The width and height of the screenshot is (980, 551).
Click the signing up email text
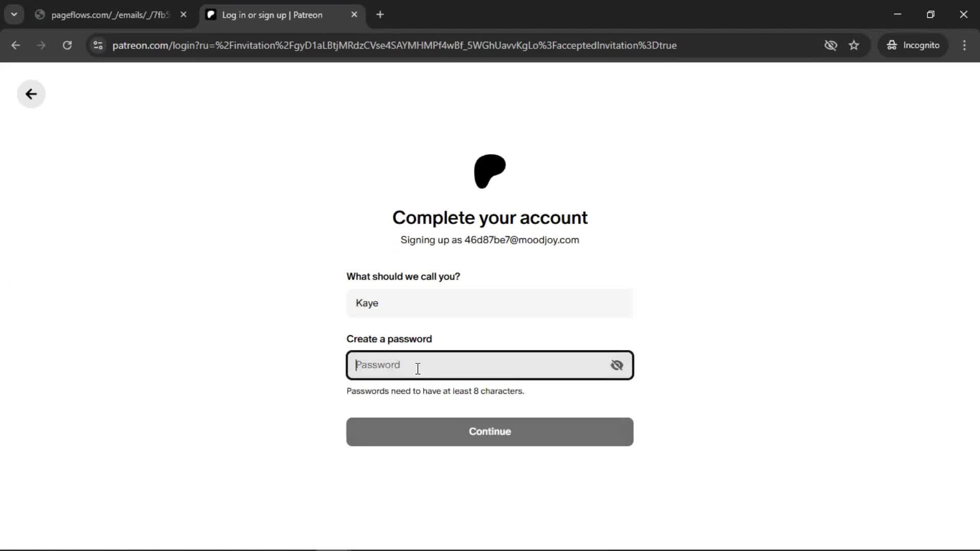490,240
